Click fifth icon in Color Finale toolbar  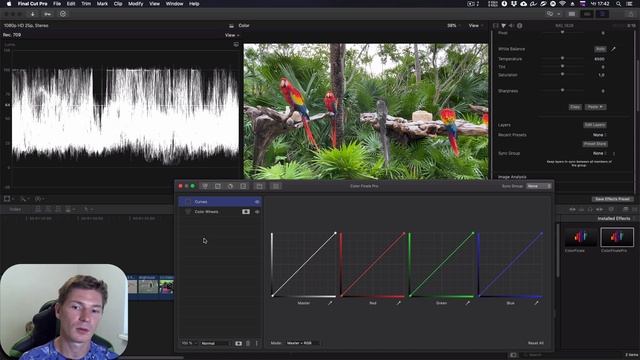(260, 186)
